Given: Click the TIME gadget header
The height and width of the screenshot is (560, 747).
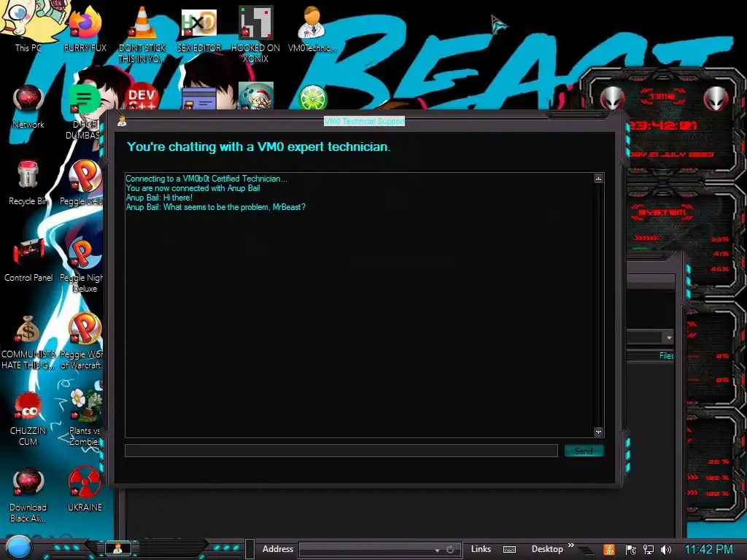Looking at the screenshot, I should tap(662, 96).
